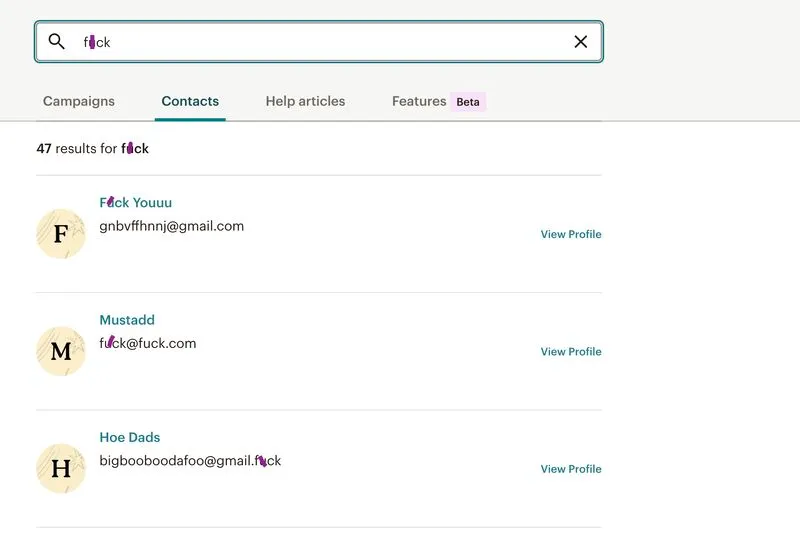This screenshot has height=556, width=800.
Task: Open the Hoe Dads contact name link
Action: [x=130, y=437]
